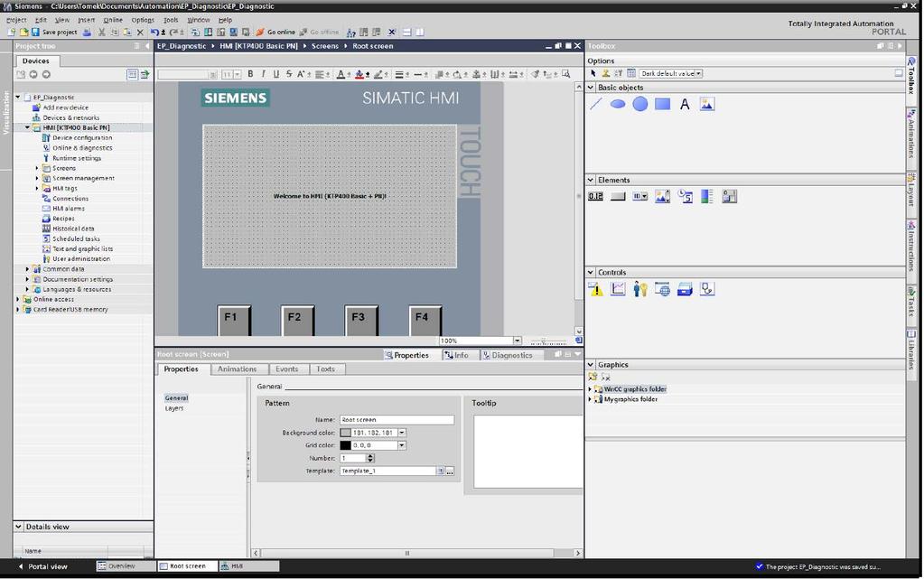Image resolution: width=924 pixels, height=579 pixels.
Task: Click the black Grid color swatch
Action: 345,445
